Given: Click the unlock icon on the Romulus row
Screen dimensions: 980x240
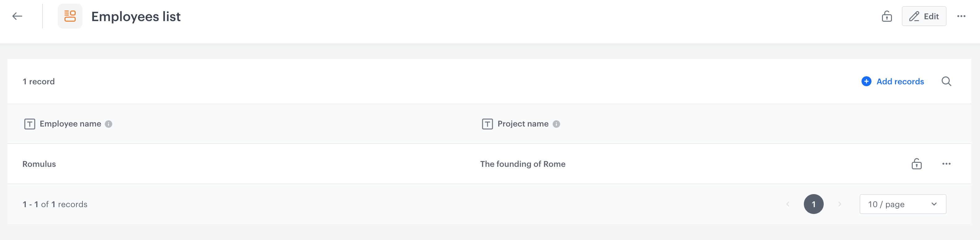Looking at the screenshot, I should click(916, 164).
